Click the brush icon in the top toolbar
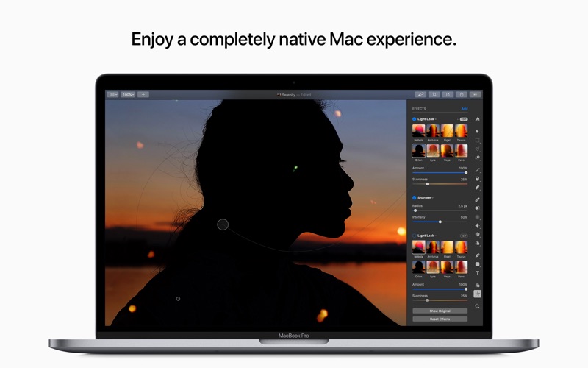 [420, 95]
